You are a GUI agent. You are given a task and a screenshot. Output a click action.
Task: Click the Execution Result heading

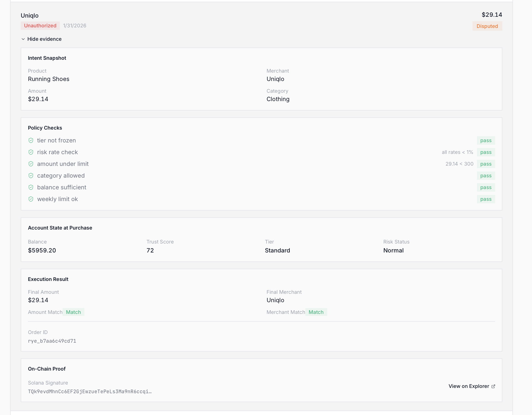[x=48, y=279]
